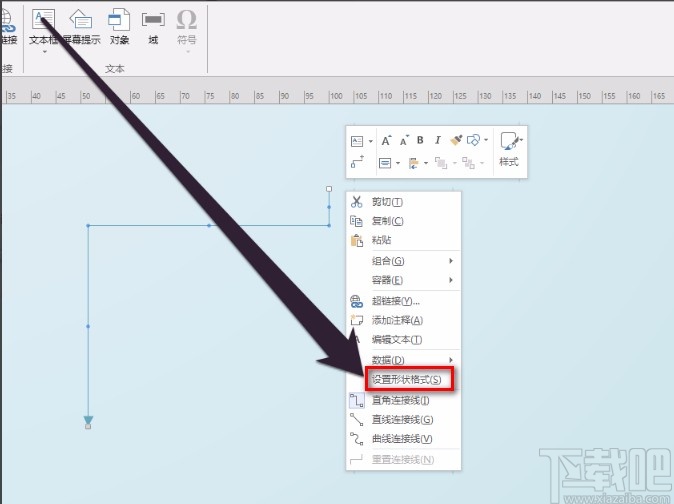Click the ScreenTip (屏幕提示) ribbon button
Screen dimensions: 674x504
pos(82,27)
